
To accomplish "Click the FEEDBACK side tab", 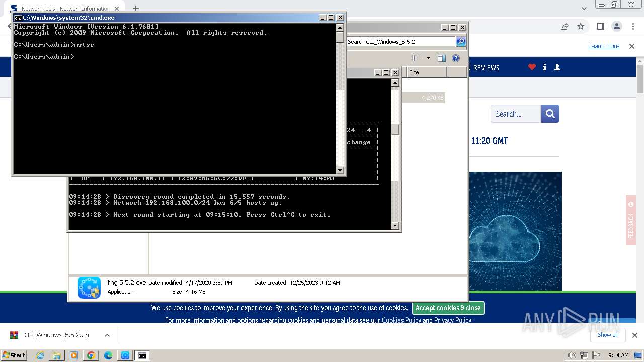I will click(631, 220).
